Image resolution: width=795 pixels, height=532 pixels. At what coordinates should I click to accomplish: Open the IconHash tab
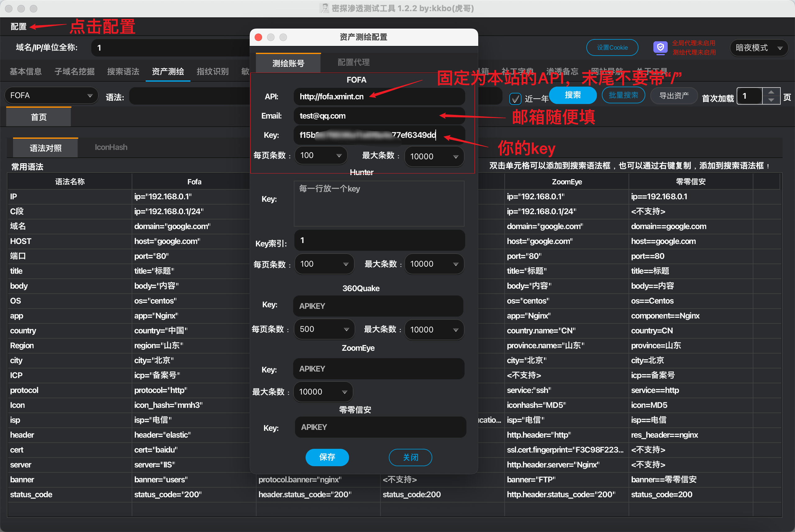[x=111, y=147]
